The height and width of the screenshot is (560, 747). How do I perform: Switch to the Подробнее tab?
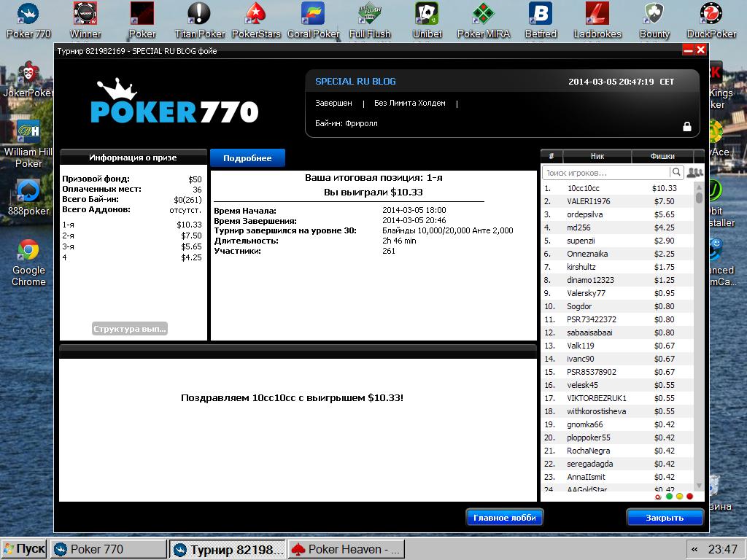coord(247,158)
